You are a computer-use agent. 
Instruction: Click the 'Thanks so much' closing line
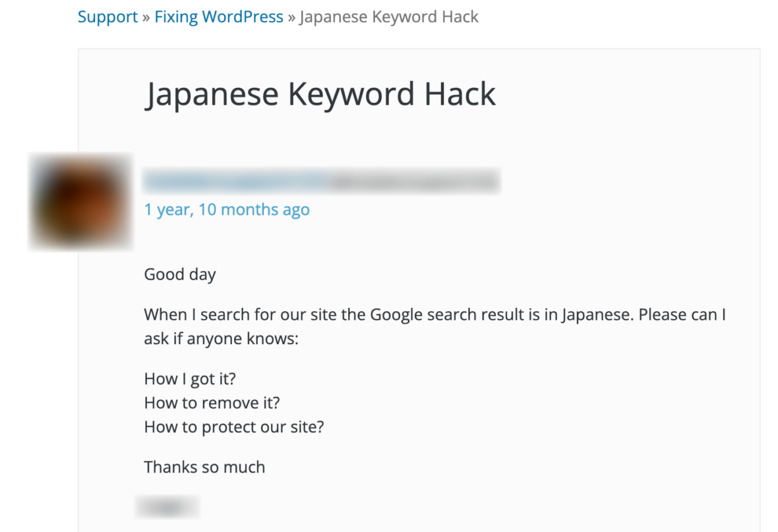[x=204, y=467]
